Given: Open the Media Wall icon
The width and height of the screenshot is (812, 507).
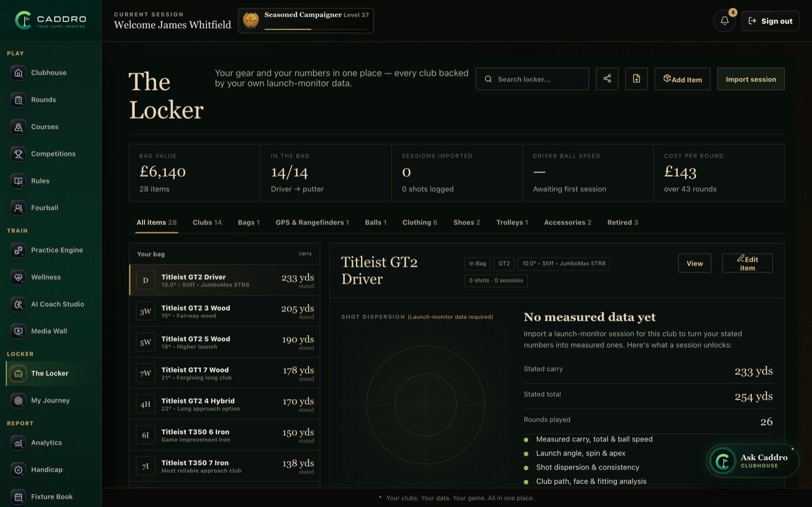Looking at the screenshot, I should 18,331.
